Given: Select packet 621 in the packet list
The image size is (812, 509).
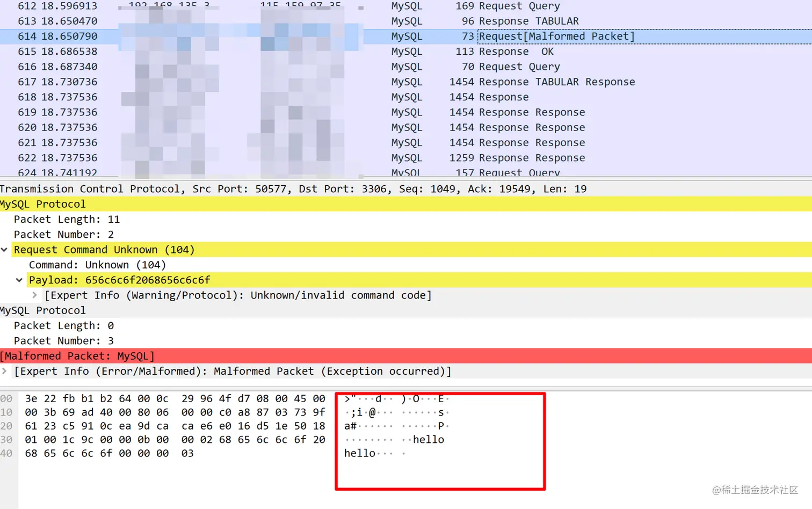Looking at the screenshot, I should (x=406, y=142).
